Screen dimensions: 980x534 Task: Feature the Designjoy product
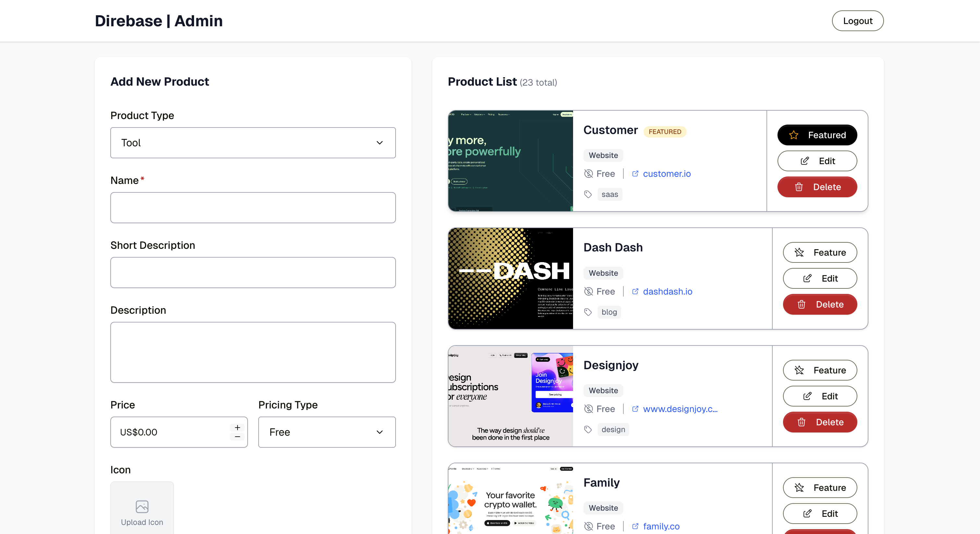click(820, 370)
